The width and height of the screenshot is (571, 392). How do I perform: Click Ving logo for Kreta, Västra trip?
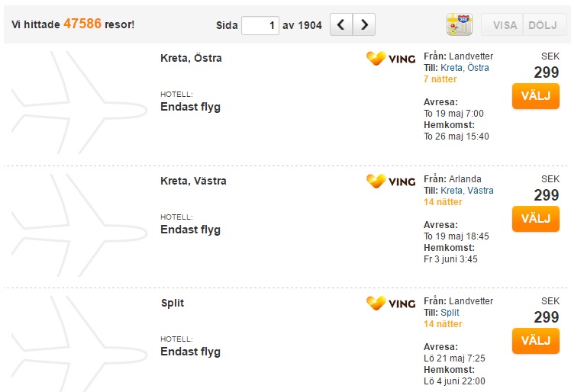[x=391, y=181]
